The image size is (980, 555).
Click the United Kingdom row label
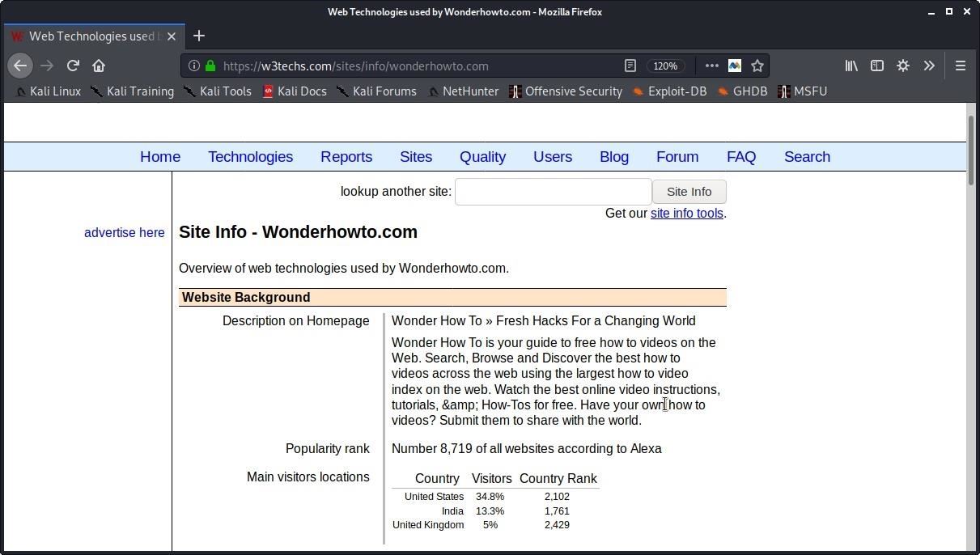428,525
